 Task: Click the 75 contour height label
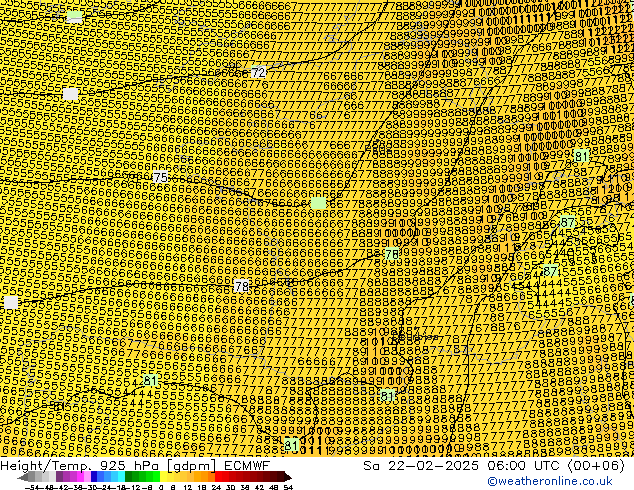161,177
